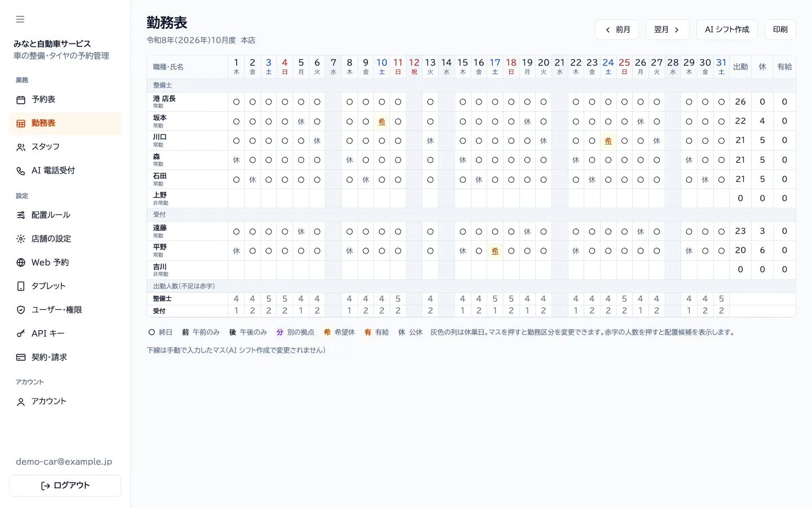Open the 予約表 page
This screenshot has width=812, height=508.
(x=65, y=100)
